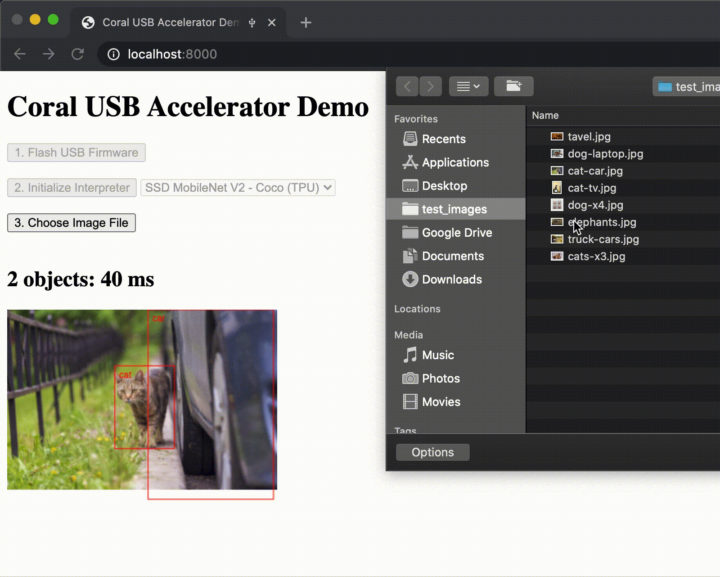Click the dog-x4.jpg thumbnail icon

pyautogui.click(x=557, y=205)
